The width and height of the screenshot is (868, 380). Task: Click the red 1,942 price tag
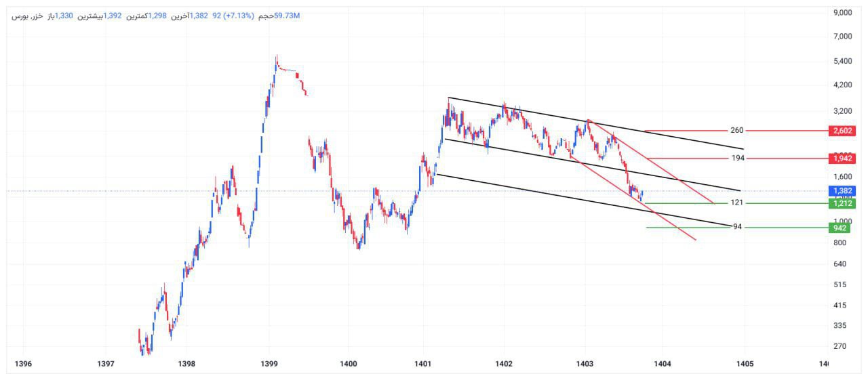tap(842, 159)
